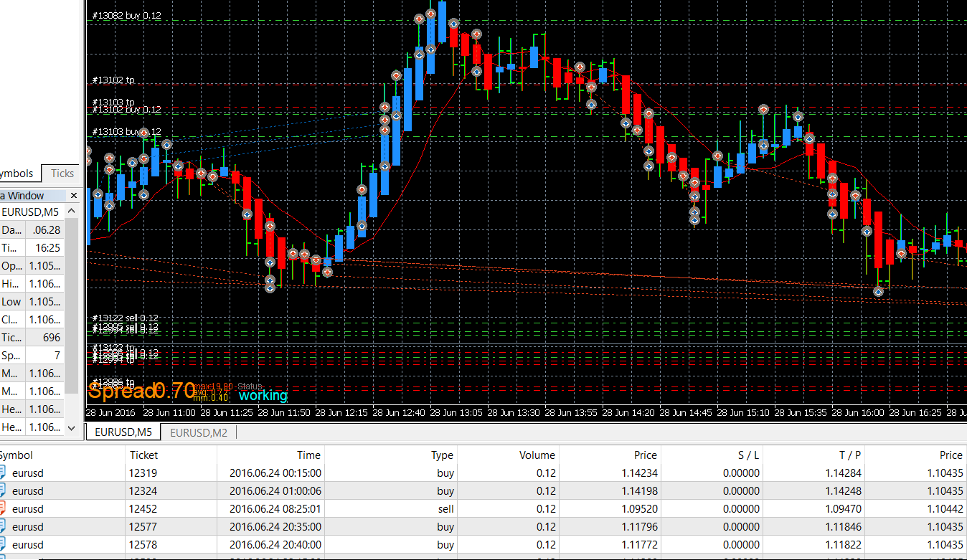
Task: Click the Data Window date value .06.28
Action: tap(47, 230)
